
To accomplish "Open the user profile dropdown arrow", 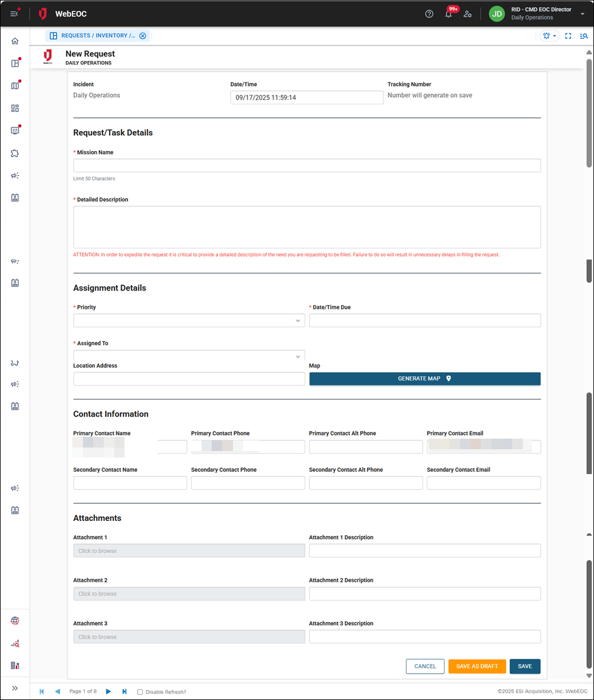I will (583, 14).
